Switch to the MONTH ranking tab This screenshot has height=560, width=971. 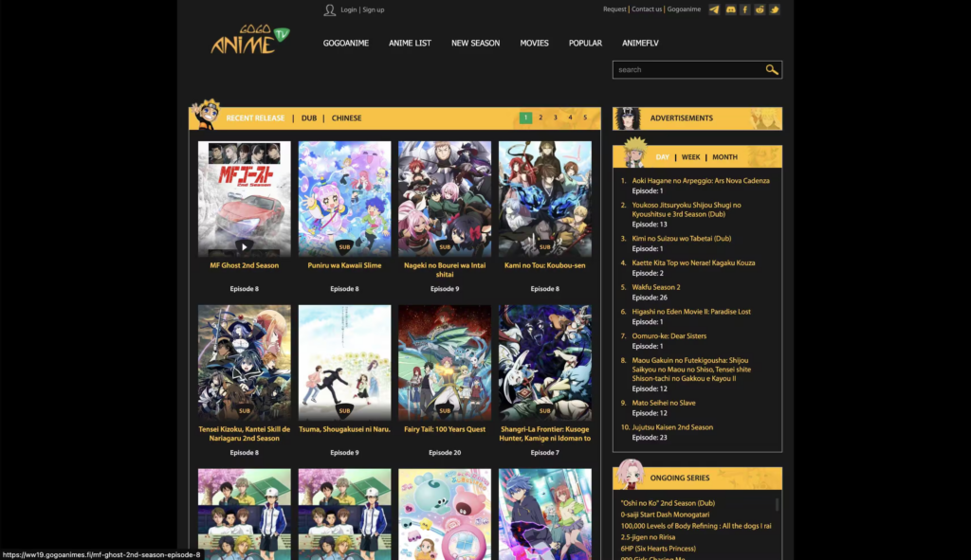(x=724, y=157)
